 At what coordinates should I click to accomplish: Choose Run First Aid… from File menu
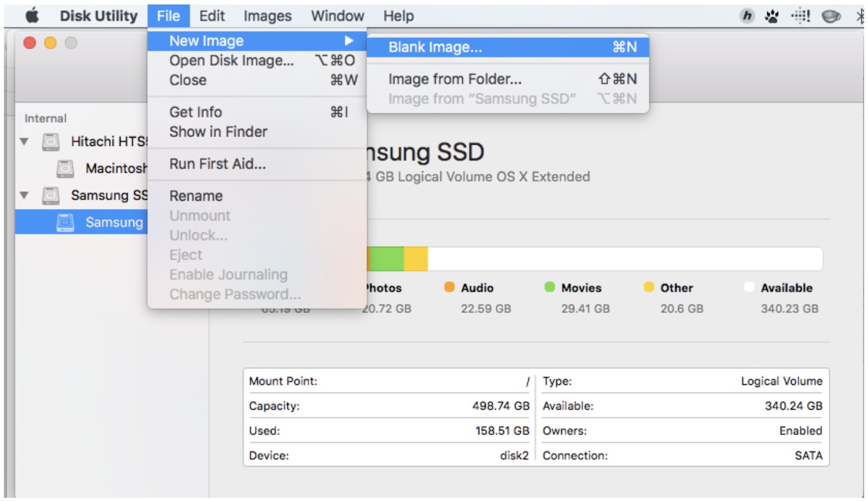pyautogui.click(x=257, y=164)
